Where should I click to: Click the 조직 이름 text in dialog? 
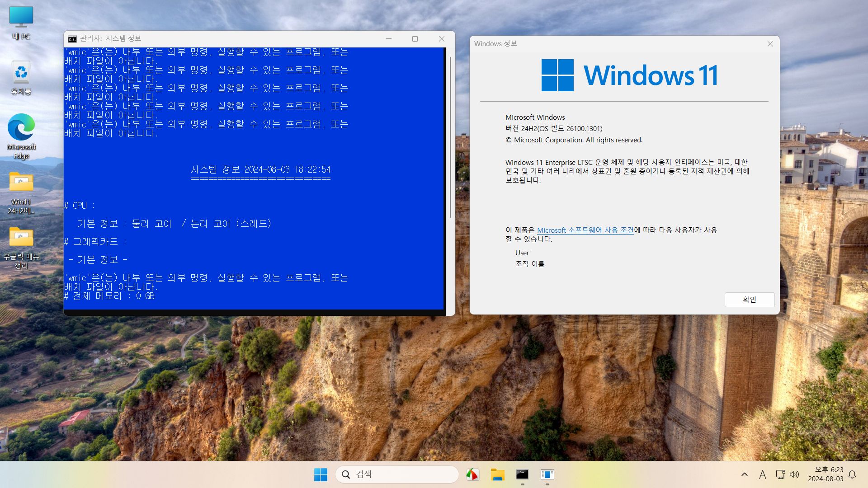pyautogui.click(x=530, y=264)
